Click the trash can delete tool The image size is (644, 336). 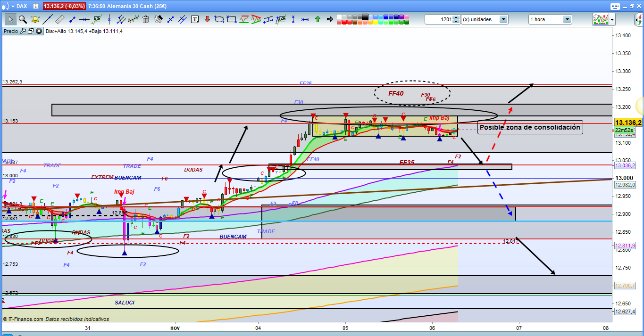[x=146, y=19]
